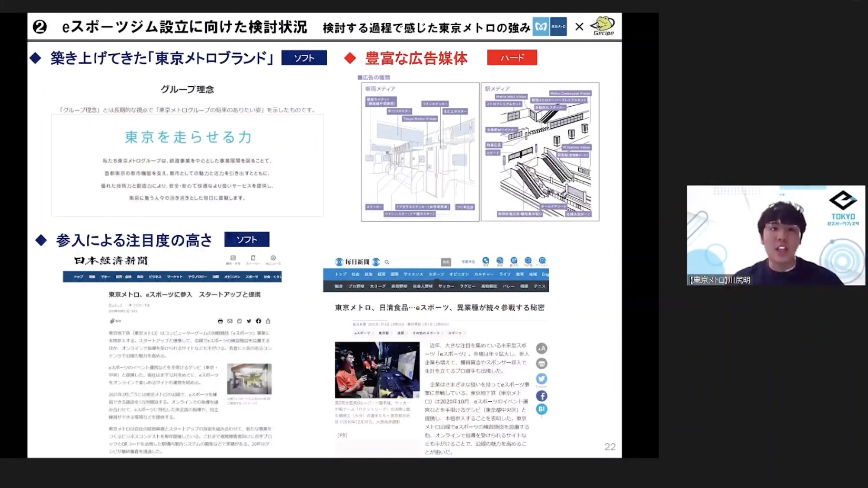Click the TOKYO eスポーツフェスタ logo
The width and height of the screenshot is (868, 488).
point(843,208)
